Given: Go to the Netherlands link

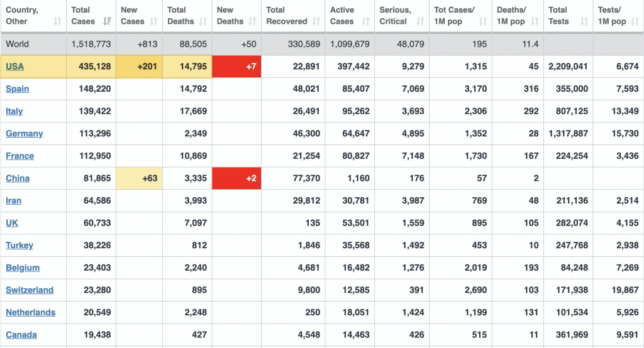Looking at the screenshot, I should point(31,313).
